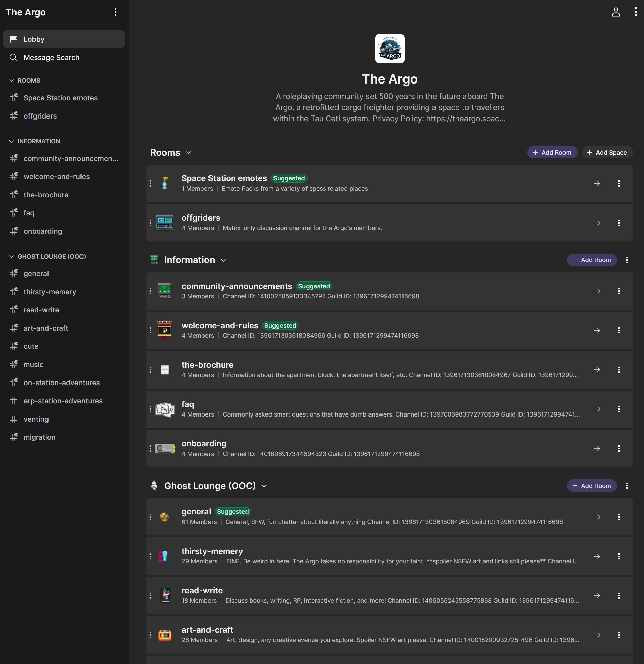Select Lobby via the flag icon
The height and width of the screenshot is (664, 644).
(13, 39)
